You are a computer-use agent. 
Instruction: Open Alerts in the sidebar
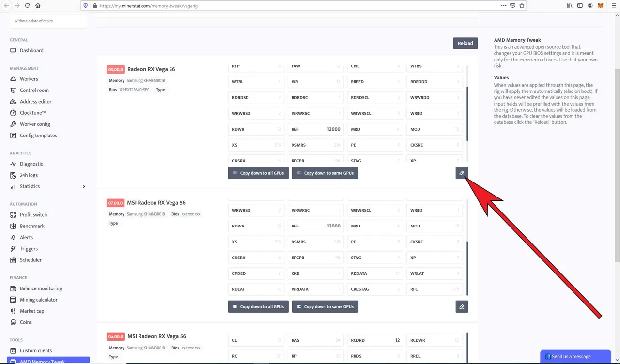point(26,238)
